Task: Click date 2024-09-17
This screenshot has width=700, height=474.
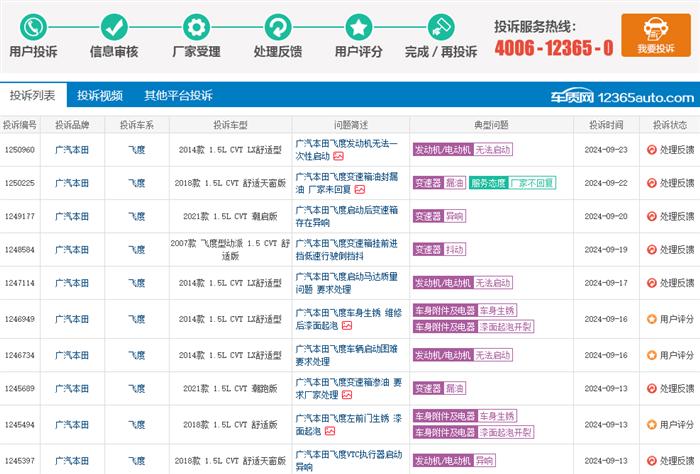Action: point(606,283)
